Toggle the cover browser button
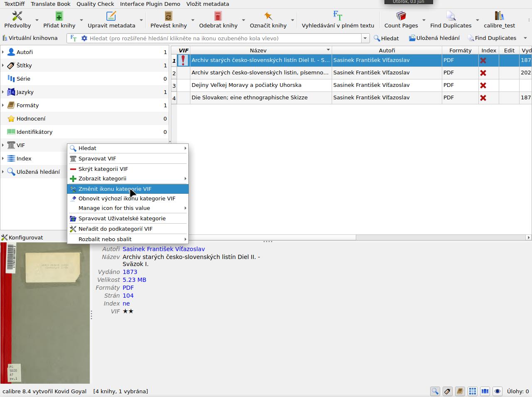The height and width of the screenshot is (397, 532). (x=485, y=391)
